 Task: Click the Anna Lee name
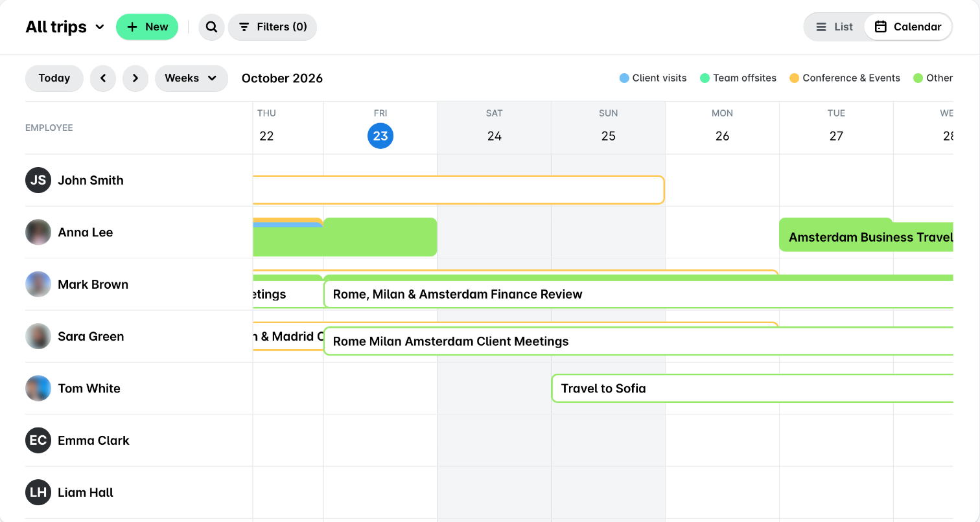pos(86,232)
